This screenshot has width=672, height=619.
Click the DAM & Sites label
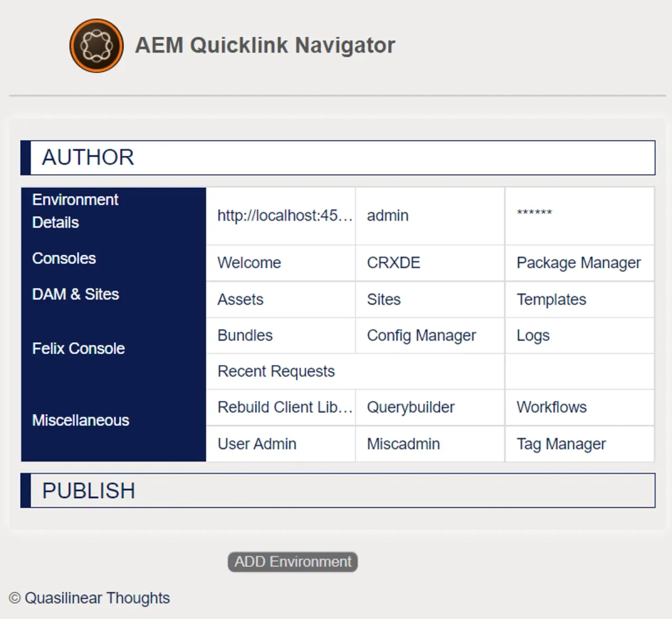pyautogui.click(x=76, y=294)
